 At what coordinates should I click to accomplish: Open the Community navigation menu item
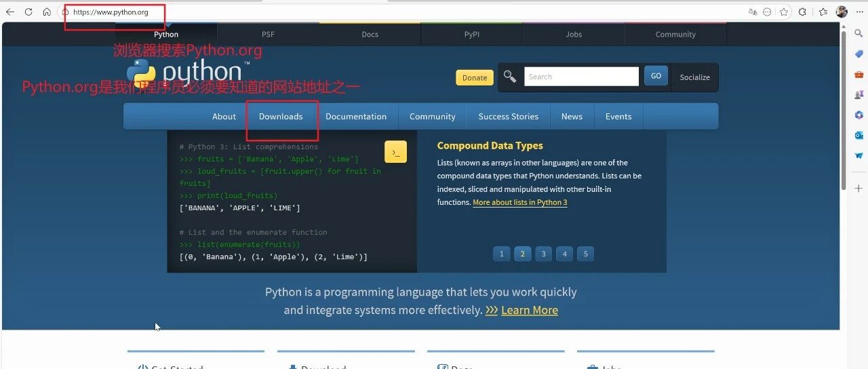[432, 116]
